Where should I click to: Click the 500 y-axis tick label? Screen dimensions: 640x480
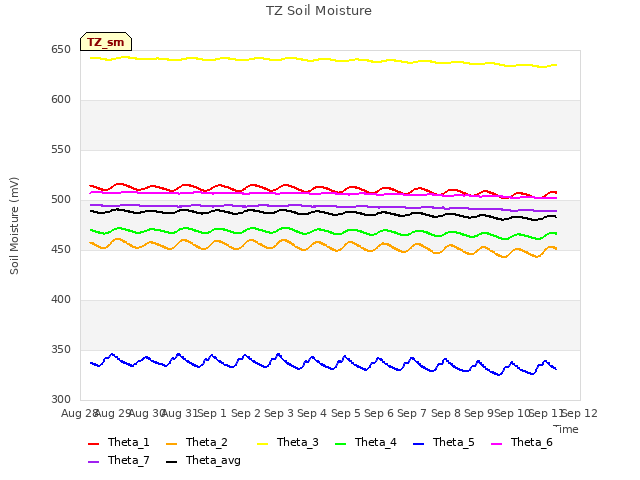coord(61,200)
